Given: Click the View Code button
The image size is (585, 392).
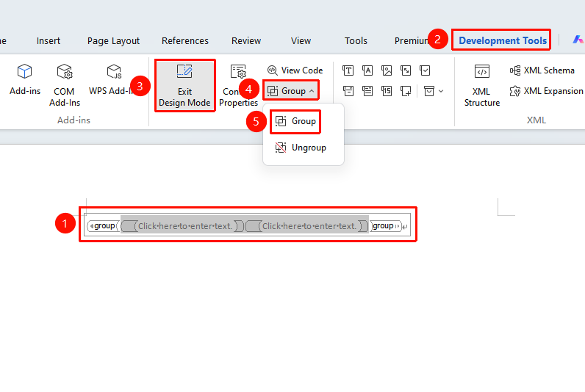Looking at the screenshot, I should point(295,70).
